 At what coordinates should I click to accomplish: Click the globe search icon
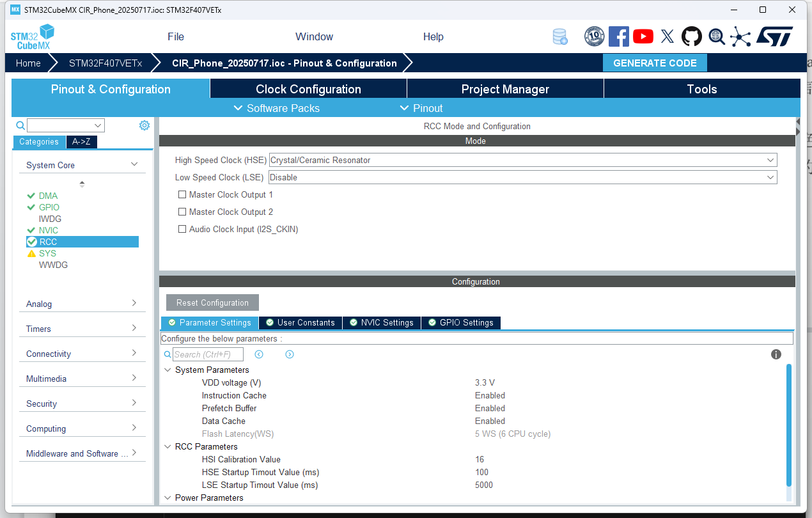[716, 36]
